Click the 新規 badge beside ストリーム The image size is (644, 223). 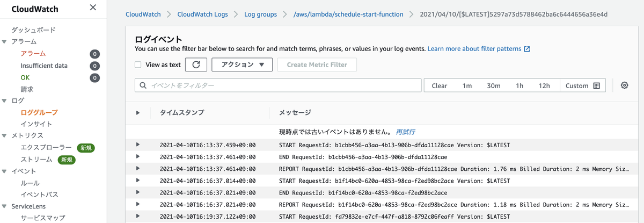coord(66,160)
